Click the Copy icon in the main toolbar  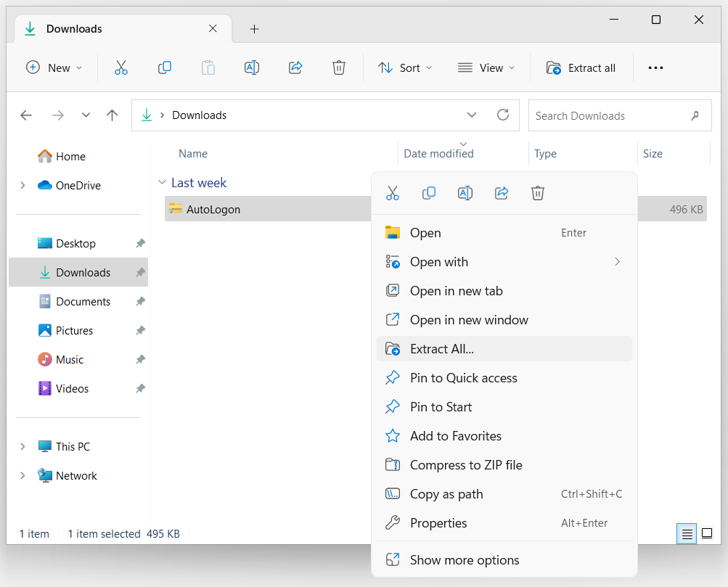(x=165, y=67)
